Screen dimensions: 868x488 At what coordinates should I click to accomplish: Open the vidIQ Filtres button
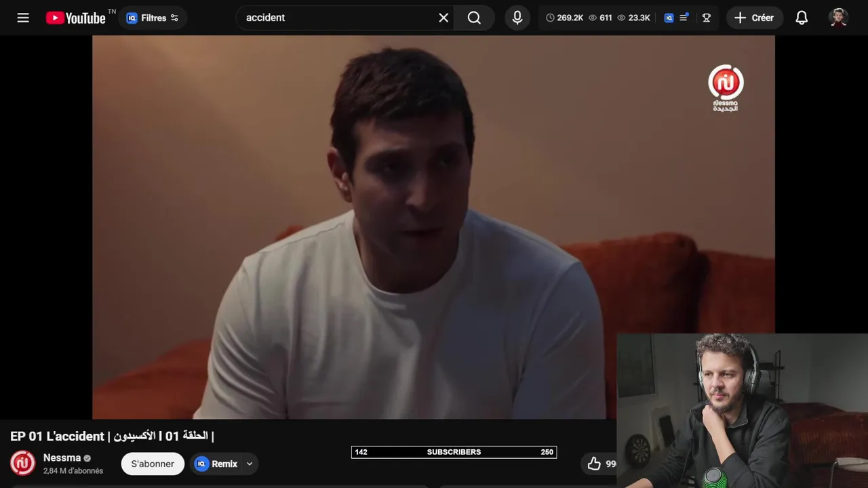point(153,18)
